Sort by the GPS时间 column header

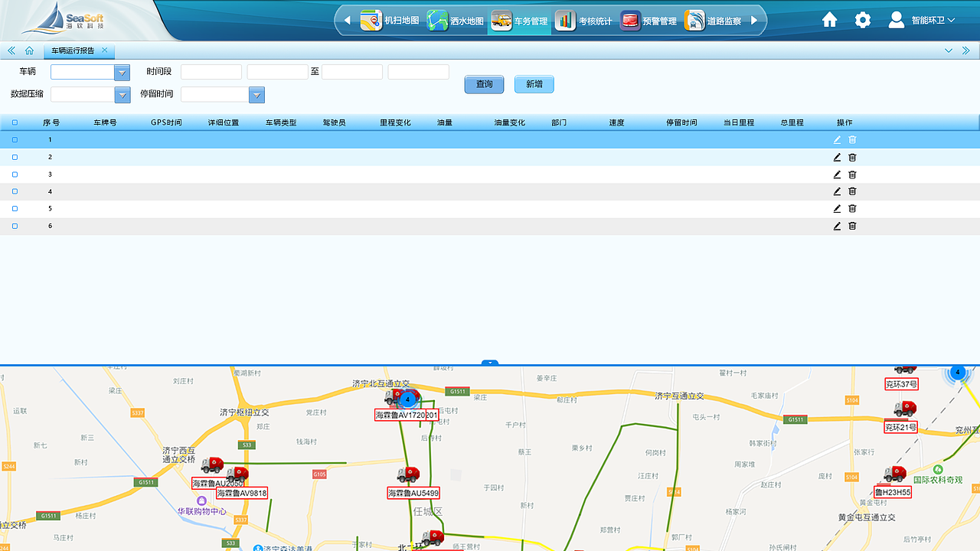click(166, 122)
